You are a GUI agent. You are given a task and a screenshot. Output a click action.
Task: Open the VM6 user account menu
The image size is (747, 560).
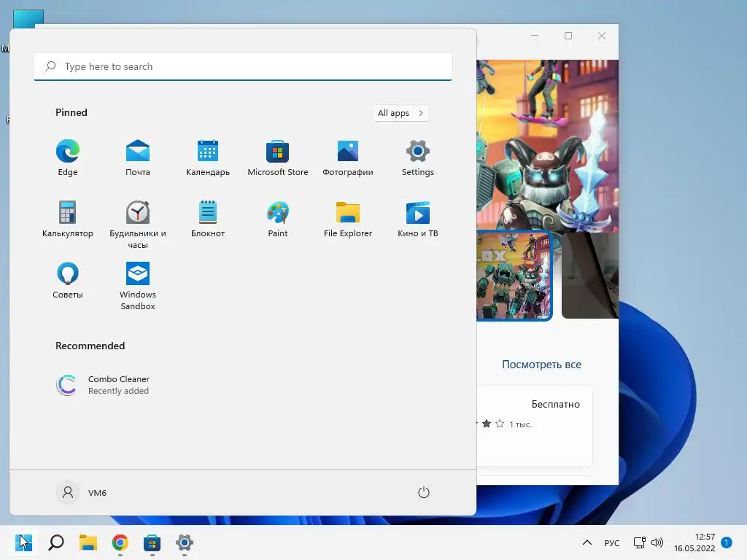click(82, 492)
